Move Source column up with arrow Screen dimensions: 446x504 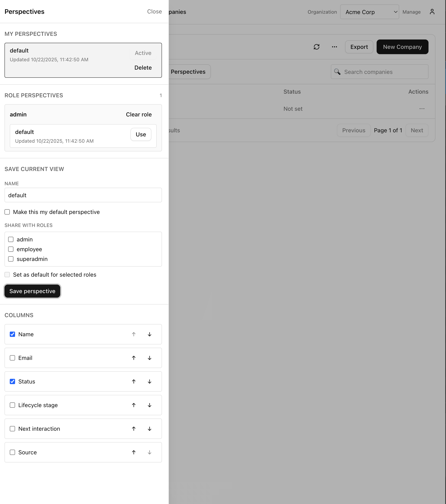[133, 452]
